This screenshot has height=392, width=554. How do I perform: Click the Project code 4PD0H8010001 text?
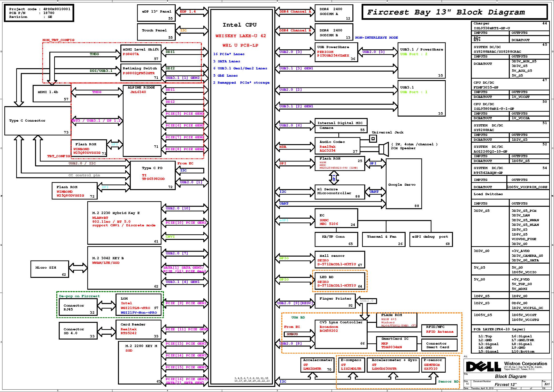pyautogui.click(x=40, y=9)
